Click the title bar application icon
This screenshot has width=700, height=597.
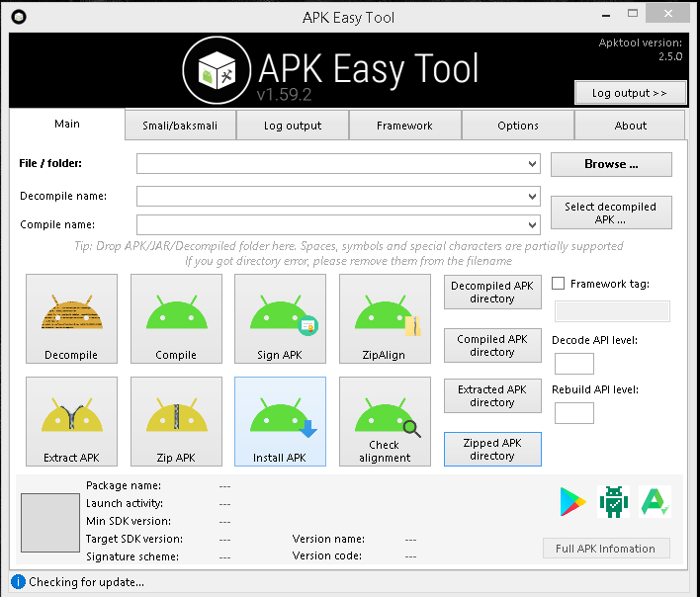tap(19, 17)
